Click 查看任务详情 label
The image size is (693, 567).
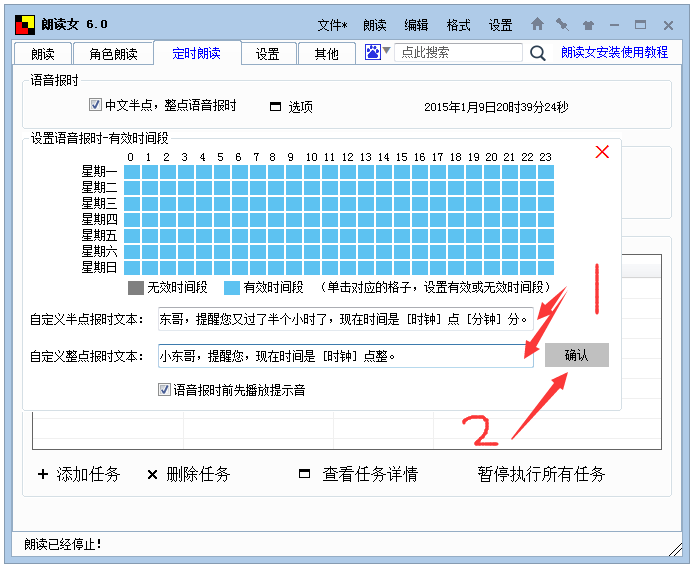coord(370,474)
